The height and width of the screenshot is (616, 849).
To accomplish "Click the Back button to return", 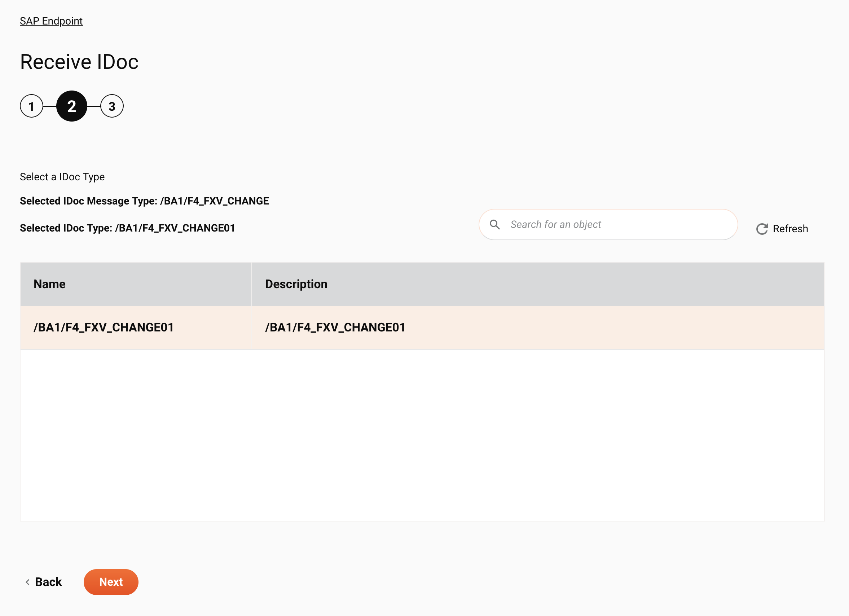I will pos(43,582).
